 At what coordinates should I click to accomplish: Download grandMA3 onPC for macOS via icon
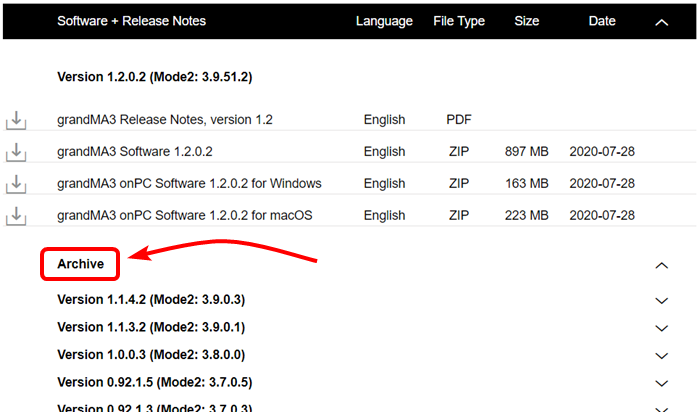(x=15, y=216)
